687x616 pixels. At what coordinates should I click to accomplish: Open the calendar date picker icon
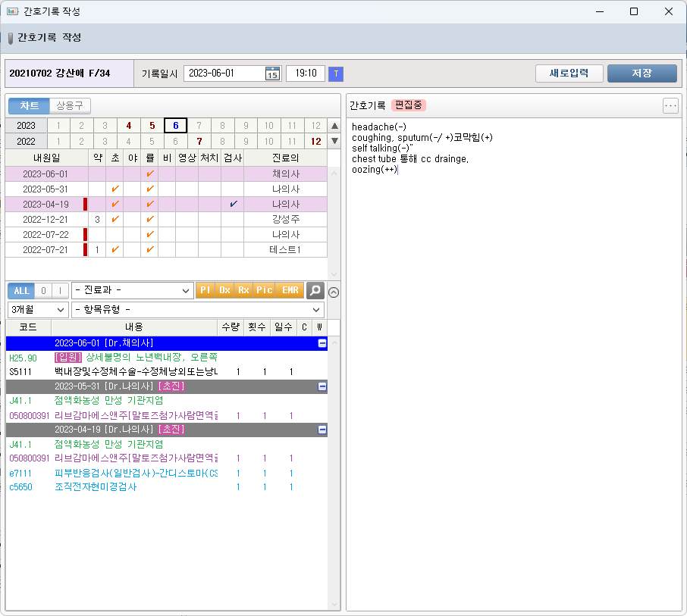coord(272,73)
